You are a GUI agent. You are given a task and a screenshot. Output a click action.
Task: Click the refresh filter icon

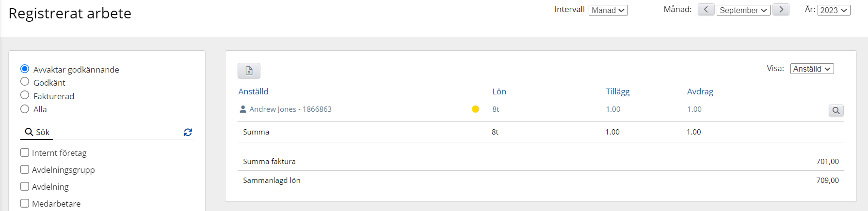pos(188,132)
